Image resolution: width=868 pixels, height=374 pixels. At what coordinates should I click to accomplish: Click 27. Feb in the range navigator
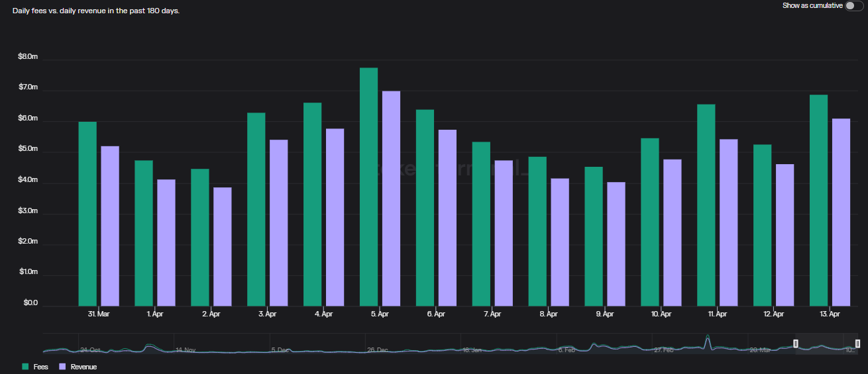[x=664, y=350]
